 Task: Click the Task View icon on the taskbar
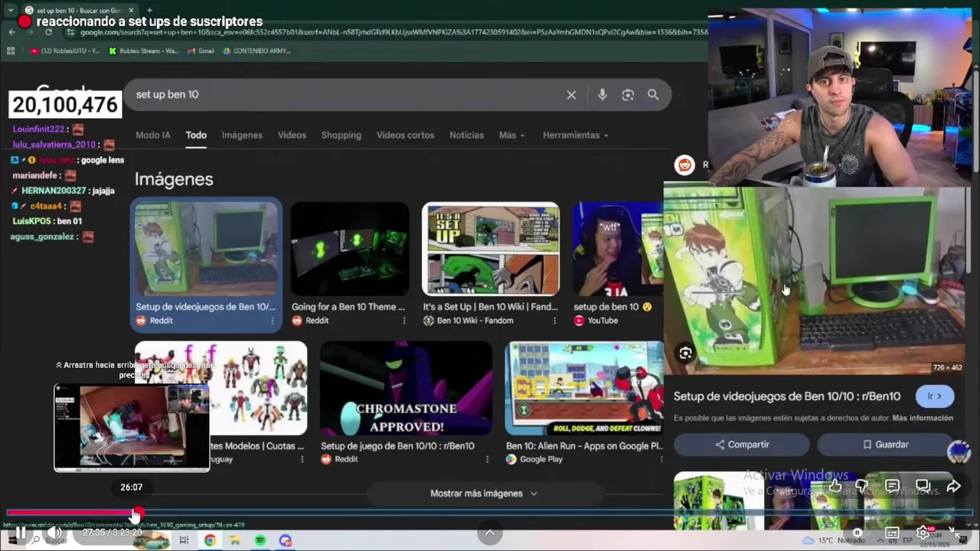pyautogui.click(x=184, y=540)
